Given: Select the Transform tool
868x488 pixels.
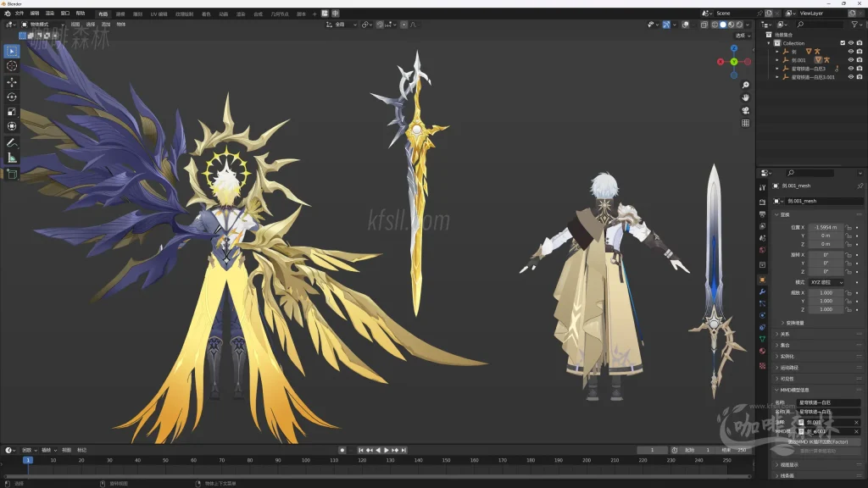Looking at the screenshot, I should tap(12, 126).
